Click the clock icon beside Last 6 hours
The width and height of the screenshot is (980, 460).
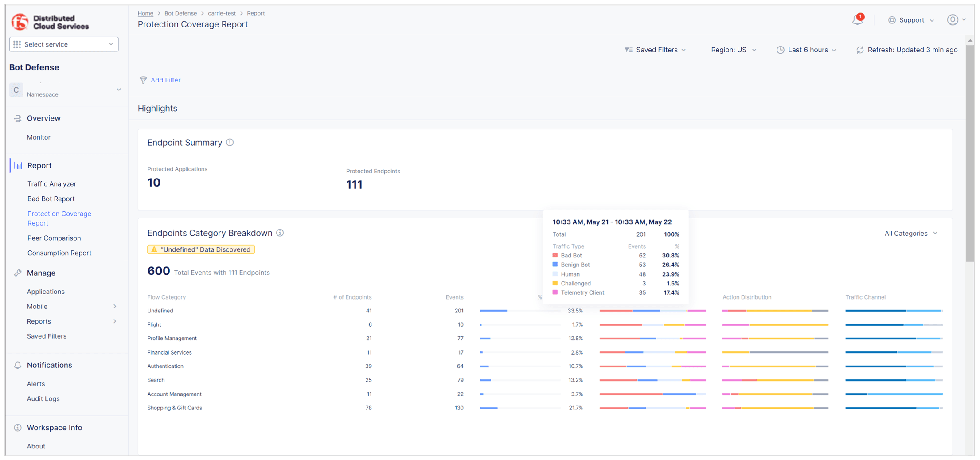pyautogui.click(x=780, y=50)
